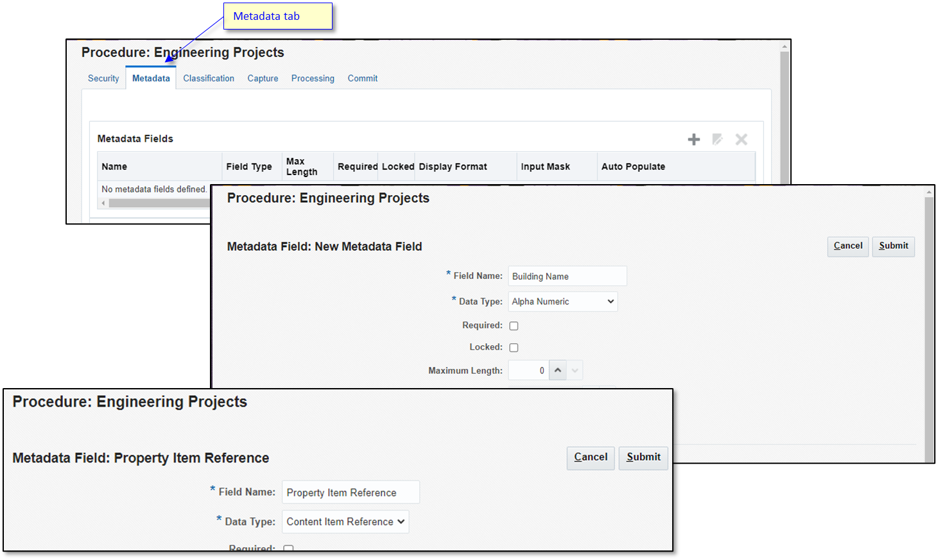Check Required for Property Item Reference field
This screenshot has width=936, height=560.
point(288,549)
